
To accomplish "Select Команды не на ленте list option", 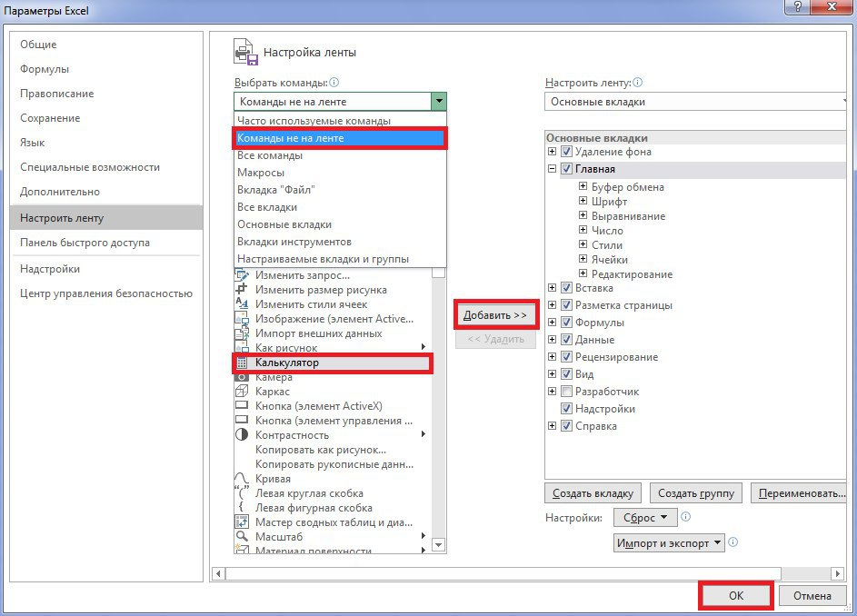I will point(339,138).
